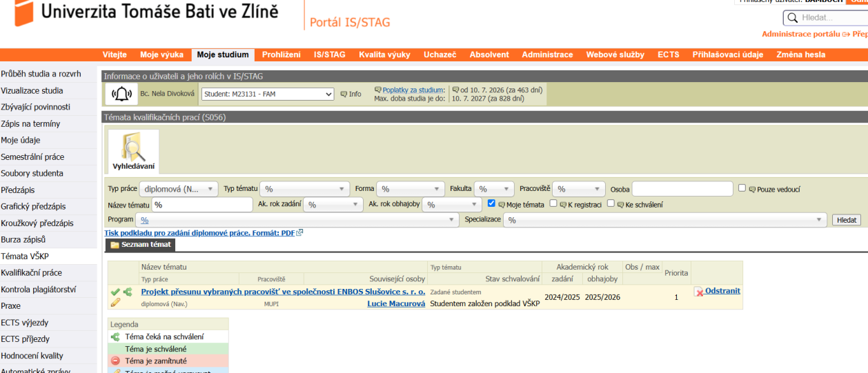Click the icon beside Téma čeká na schválení legend
Screen dimensions: 868x373
click(x=115, y=336)
